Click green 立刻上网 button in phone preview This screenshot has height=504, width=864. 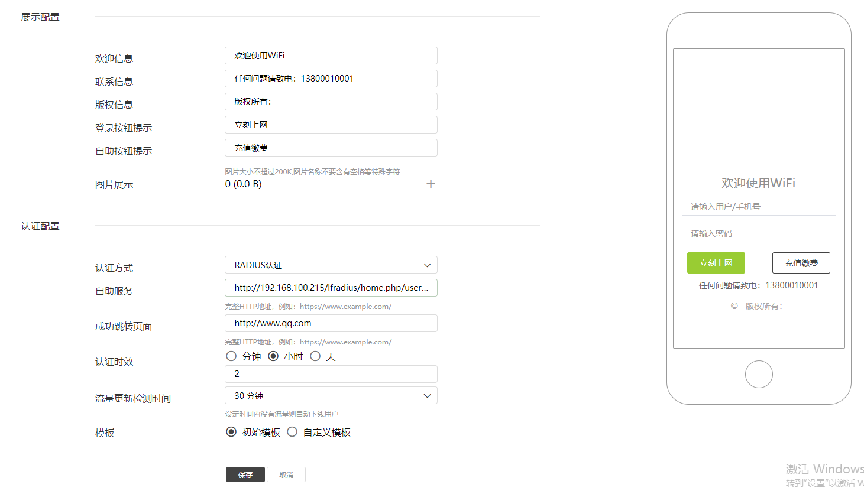point(716,263)
